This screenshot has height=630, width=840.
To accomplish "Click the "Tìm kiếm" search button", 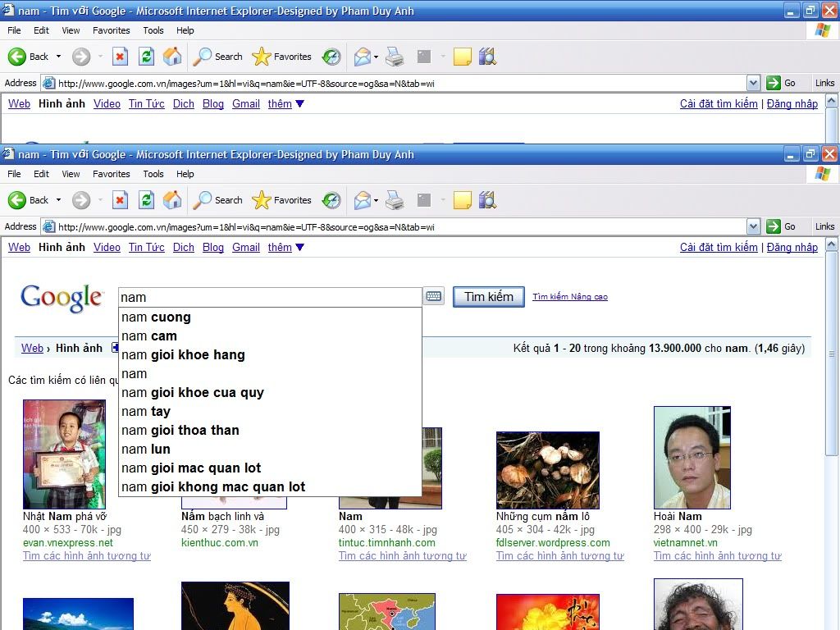I will (x=489, y=297).
